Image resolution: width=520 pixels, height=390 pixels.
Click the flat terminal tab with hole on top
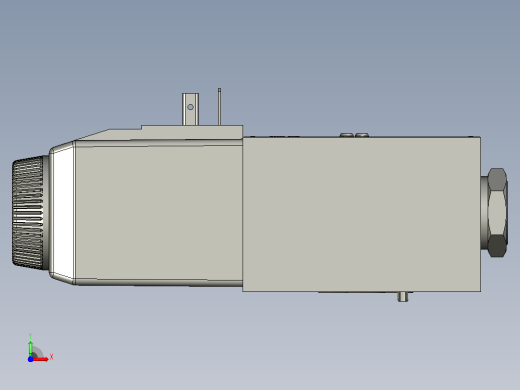pyautogui.click(x=190, y=109)
